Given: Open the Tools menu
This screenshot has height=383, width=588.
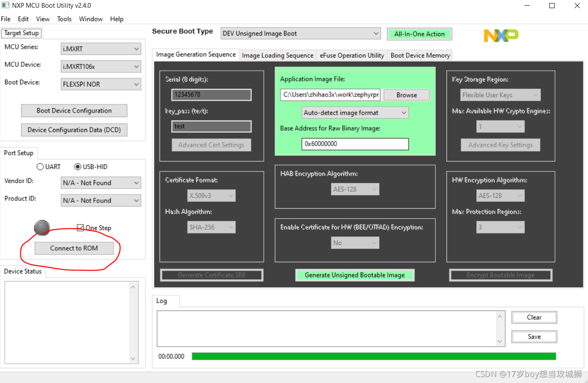Looking at the screenshot, I should [x=64, y=19].
